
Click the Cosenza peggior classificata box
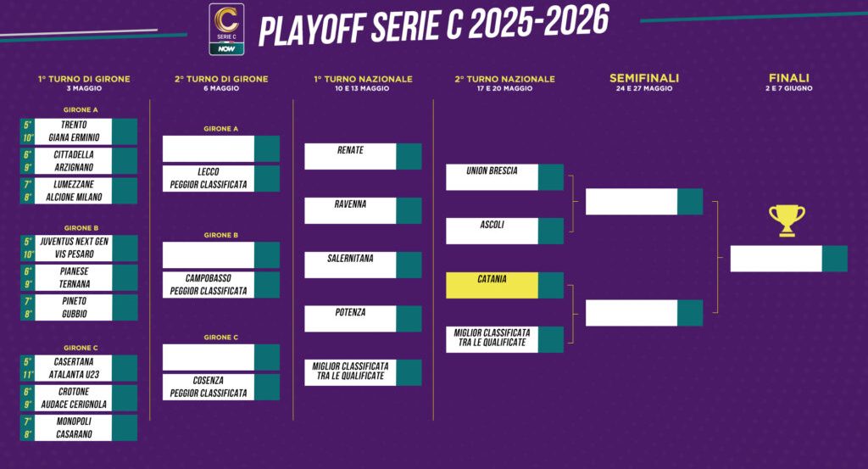pos(209,387)
